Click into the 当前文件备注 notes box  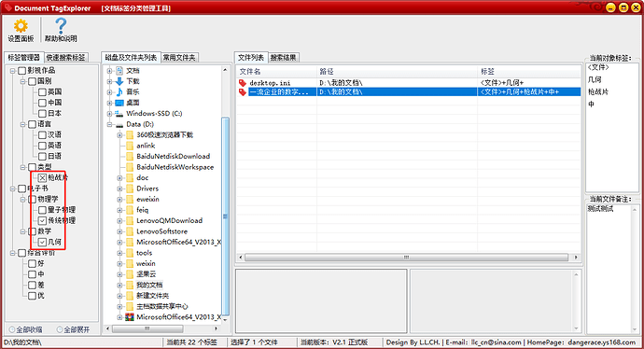609,269
